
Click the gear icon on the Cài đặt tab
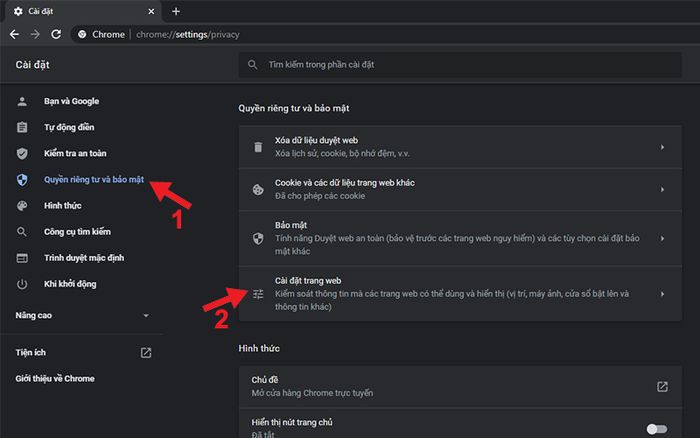18,11
